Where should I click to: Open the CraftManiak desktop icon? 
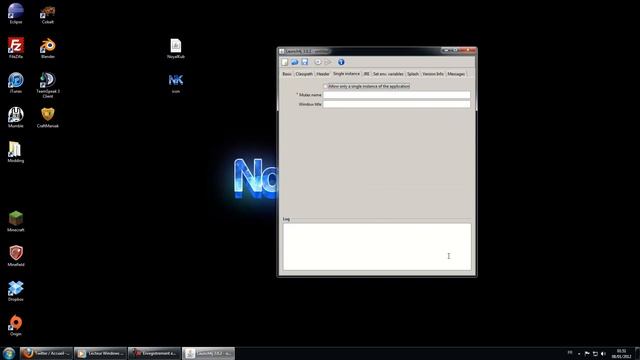click(x=48, y=117)
